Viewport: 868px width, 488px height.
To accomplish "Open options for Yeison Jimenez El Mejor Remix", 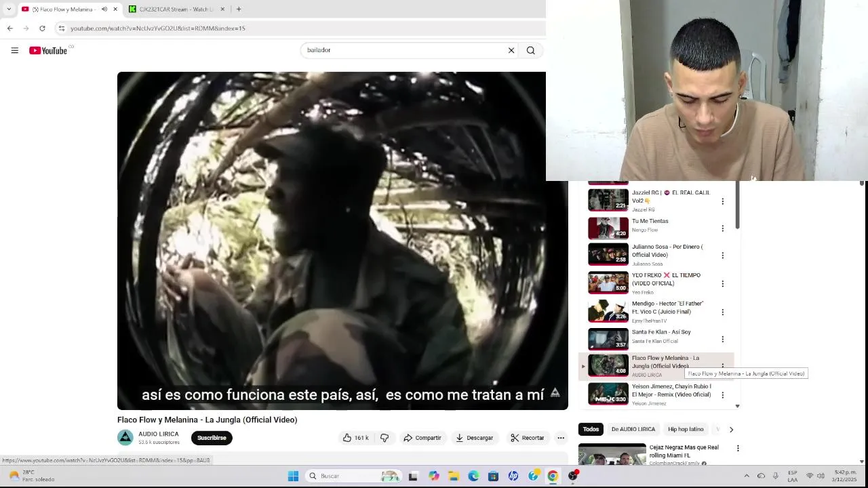I will tap(722, 395).
